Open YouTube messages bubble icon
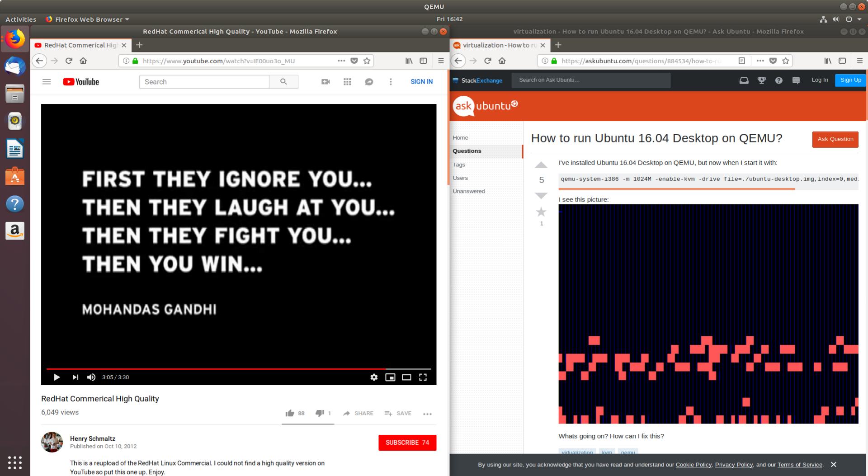The height and width of the screenshot is (476, 868). [x=369, y=82]
